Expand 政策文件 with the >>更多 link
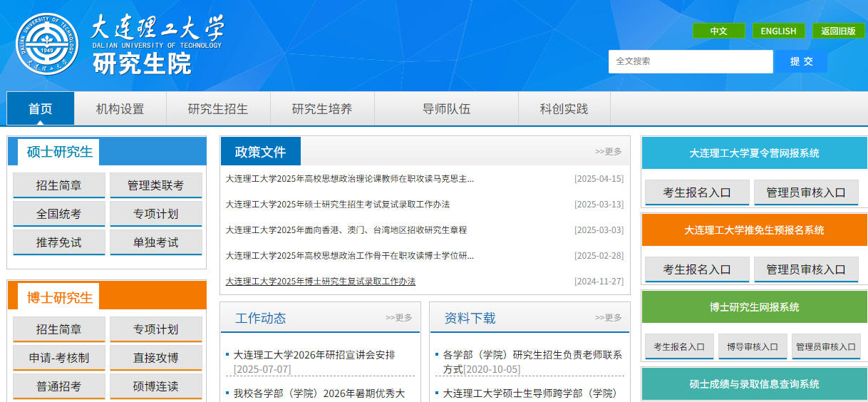This screenshot has height=402, width=868. coord(608,151)
